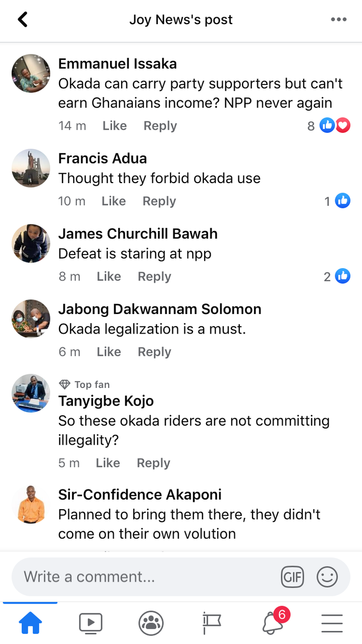View reactions on Emmanuel Issaka's comment
Image resolution: width=362 pixels, height=644 pixels.
(x=329, y=126)
